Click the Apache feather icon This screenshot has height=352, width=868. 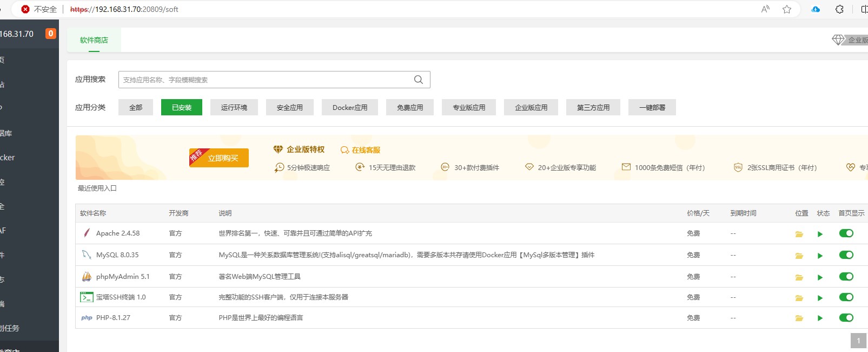(87, 233)
